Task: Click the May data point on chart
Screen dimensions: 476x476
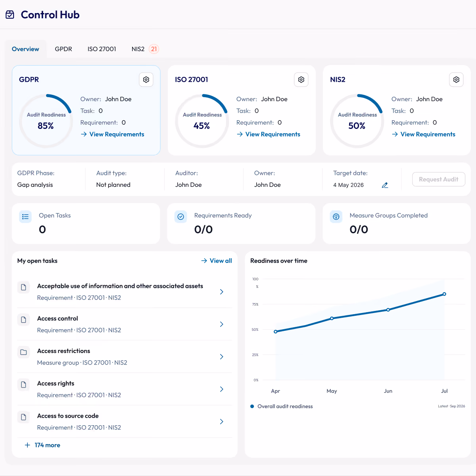Action: tap(332, 319)
